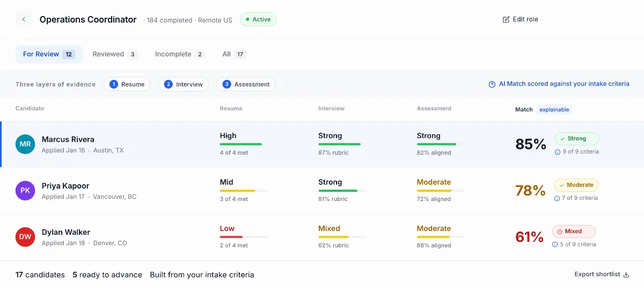Click Dylan Walker's red resume progress bar
Screen dimensions: 644x288
pyautogui.click(x=244, y=237)
